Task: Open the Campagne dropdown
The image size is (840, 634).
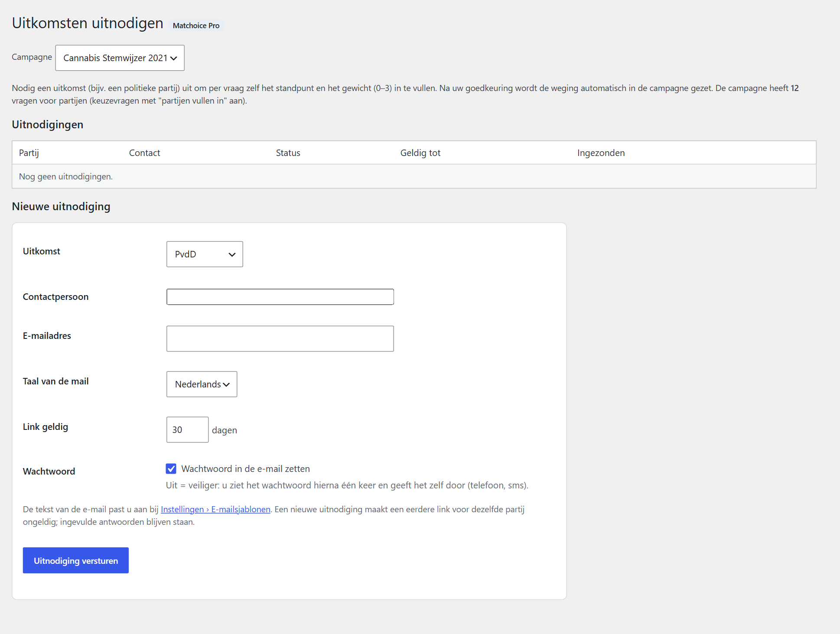Action: point(120,58)
